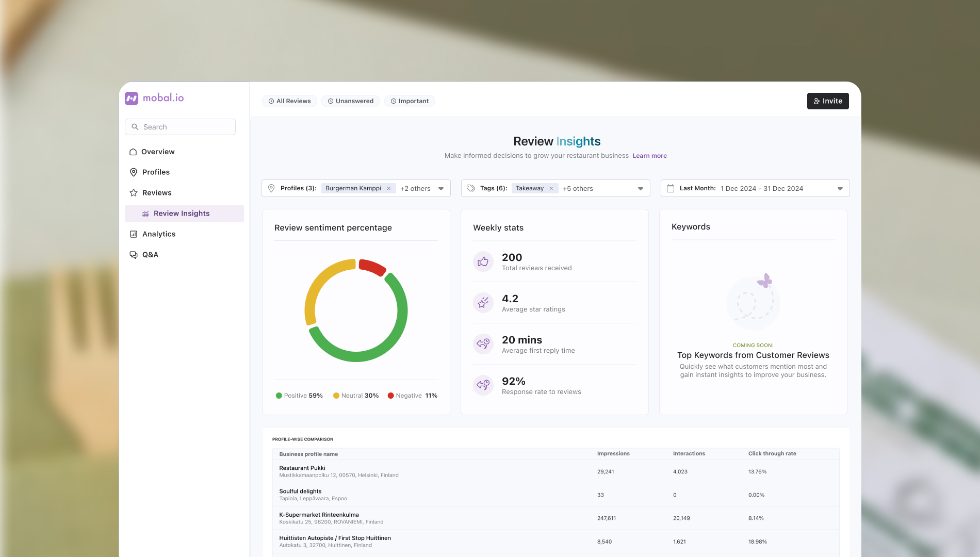980x557 pixels.
Task: Click the 92% response rate value
Action: tap(514, 381)
